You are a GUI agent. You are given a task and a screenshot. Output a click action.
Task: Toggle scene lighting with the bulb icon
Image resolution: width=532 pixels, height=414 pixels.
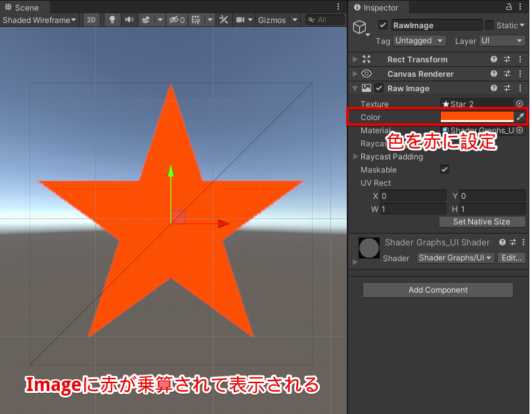pos(112,20)
